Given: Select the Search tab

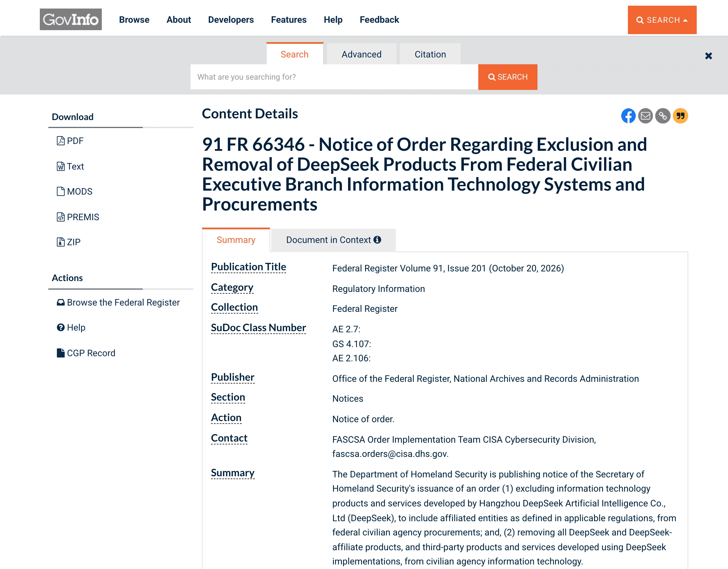Looking at the screenshot, I should [x=295, y=54].
